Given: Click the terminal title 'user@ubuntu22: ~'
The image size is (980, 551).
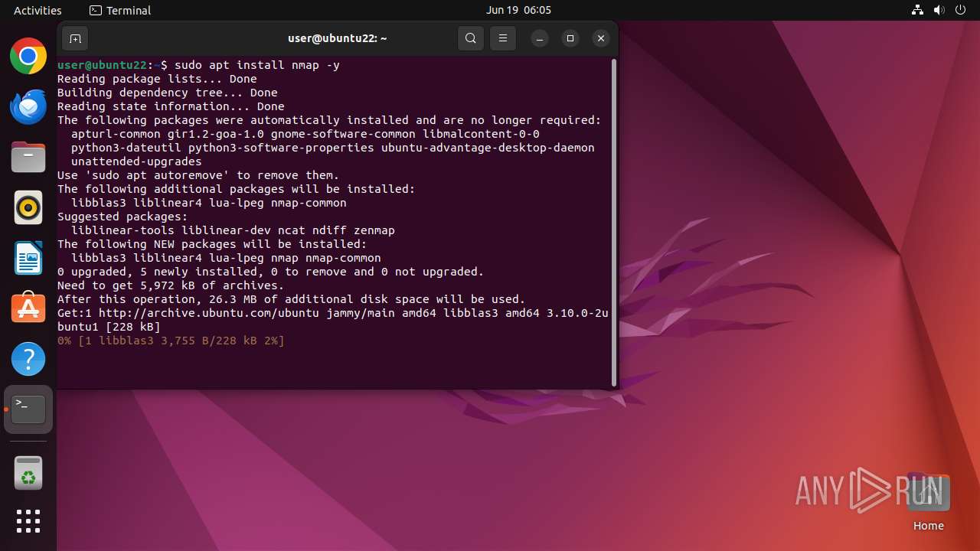Looking at the screenshot, I should [338, 38].
